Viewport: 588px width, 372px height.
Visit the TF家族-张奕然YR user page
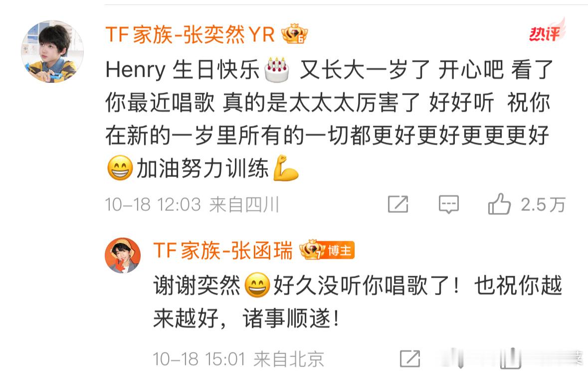[190, 34]
